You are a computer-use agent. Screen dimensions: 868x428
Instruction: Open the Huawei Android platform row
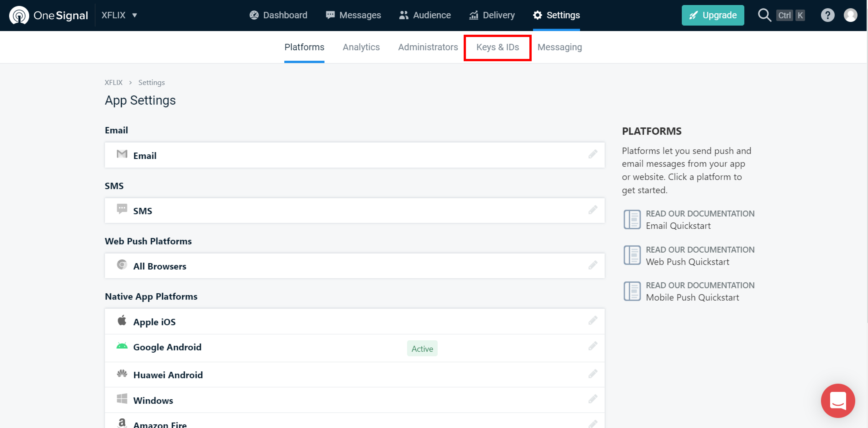354,375
